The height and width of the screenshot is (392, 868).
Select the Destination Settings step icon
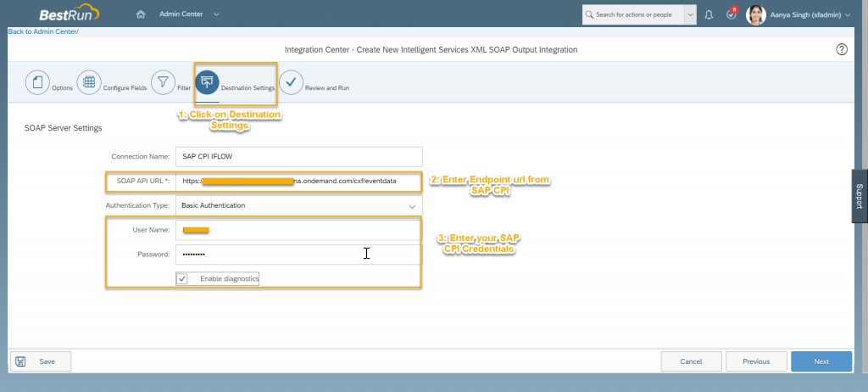(x=207, y=82)
